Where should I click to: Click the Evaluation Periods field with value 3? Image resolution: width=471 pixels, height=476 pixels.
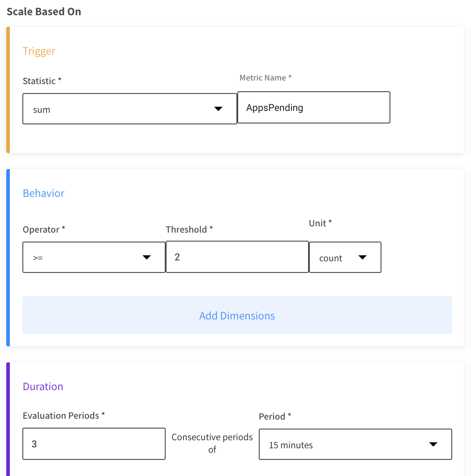pos(94,444)
